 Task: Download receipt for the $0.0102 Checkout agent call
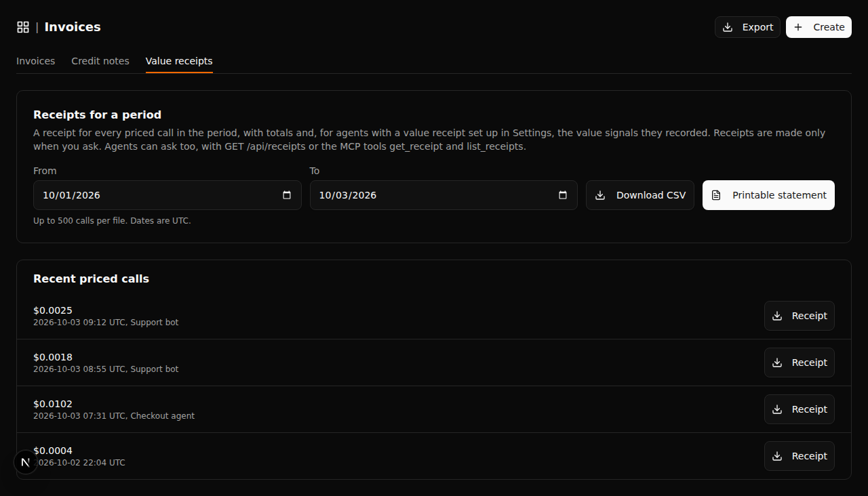point(800,409)
